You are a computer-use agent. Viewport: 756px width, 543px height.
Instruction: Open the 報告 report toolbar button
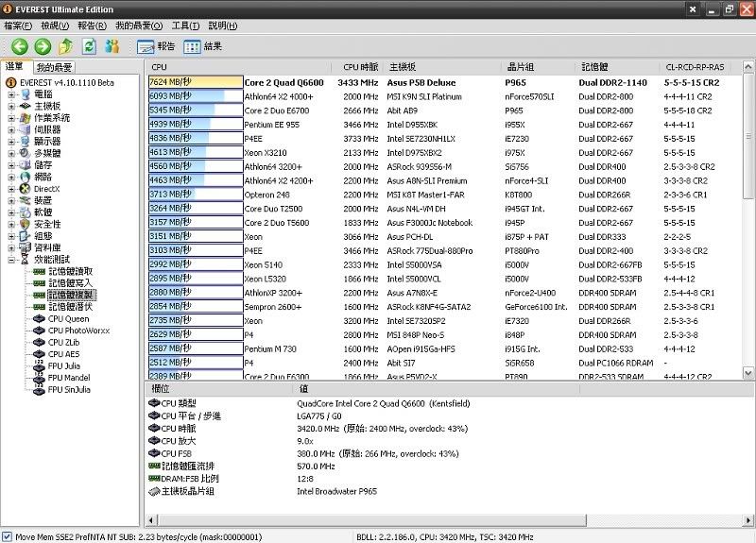coord(157,46)
